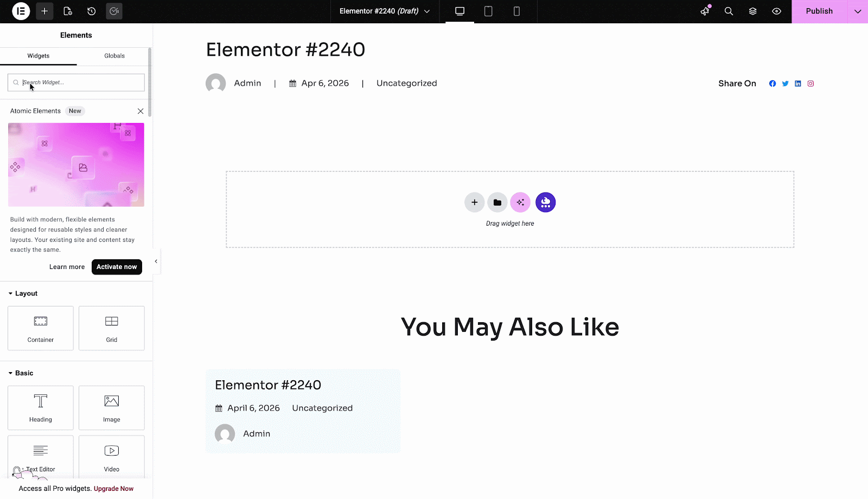Open Site Settings page icon in top bar
This screenshot has height=499, width=868.
click(x=68, y=11)
